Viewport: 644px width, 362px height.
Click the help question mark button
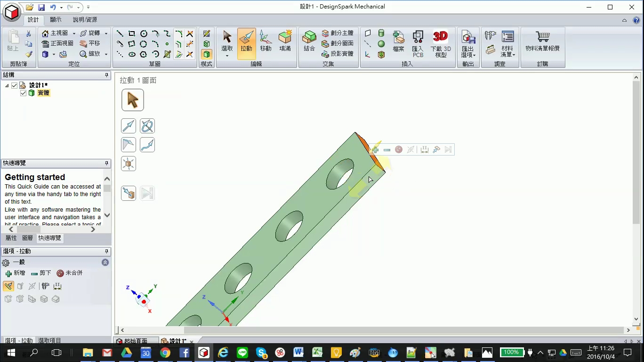point(636,20)
